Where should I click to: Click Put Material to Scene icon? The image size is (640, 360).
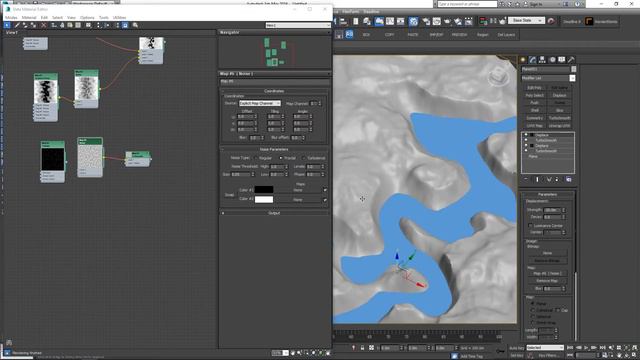(x=25, y=25)
